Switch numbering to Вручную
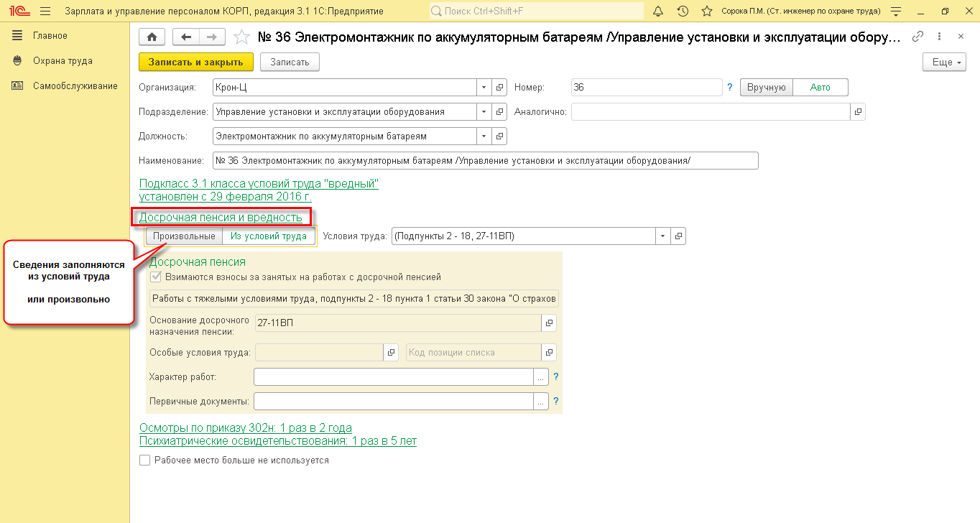The width and height of the screenshot is (980, 523). (767, 87)
